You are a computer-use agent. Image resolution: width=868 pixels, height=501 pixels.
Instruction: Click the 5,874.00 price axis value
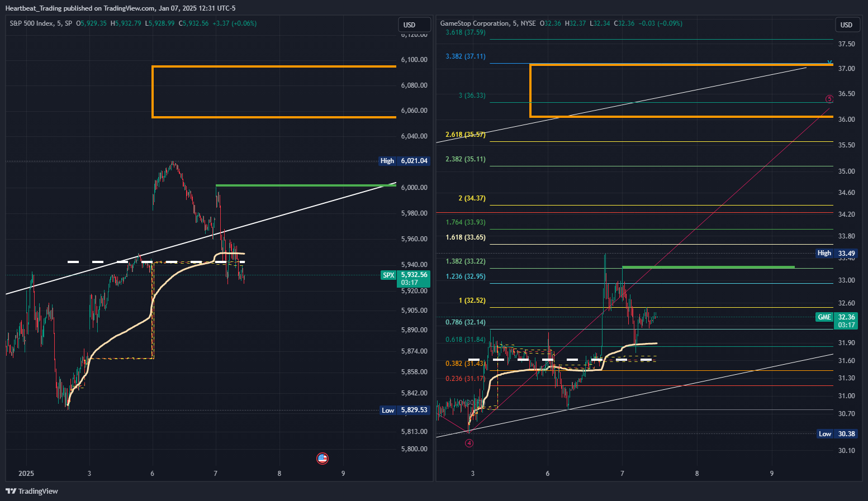point(414,351)
